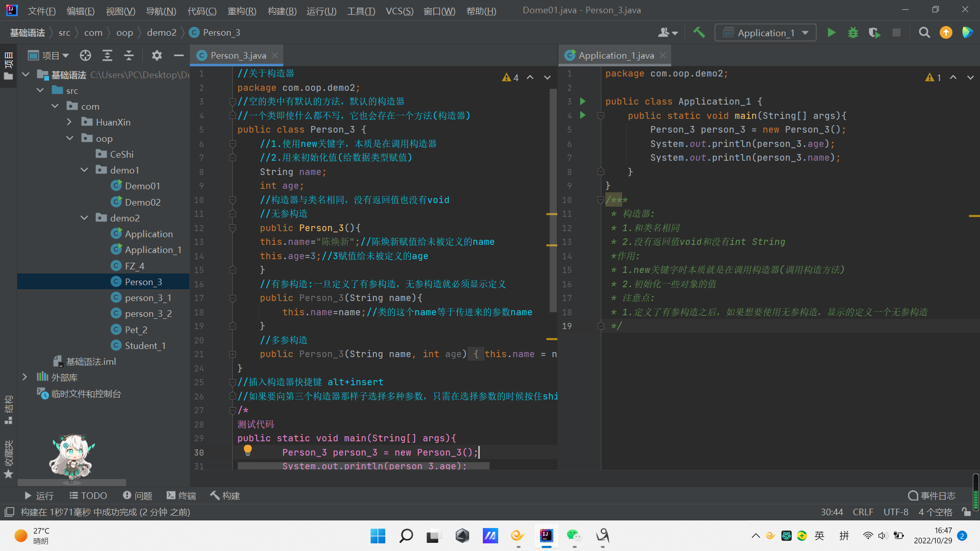Click UTF-8 encoding in status bar

pos(896,512)
